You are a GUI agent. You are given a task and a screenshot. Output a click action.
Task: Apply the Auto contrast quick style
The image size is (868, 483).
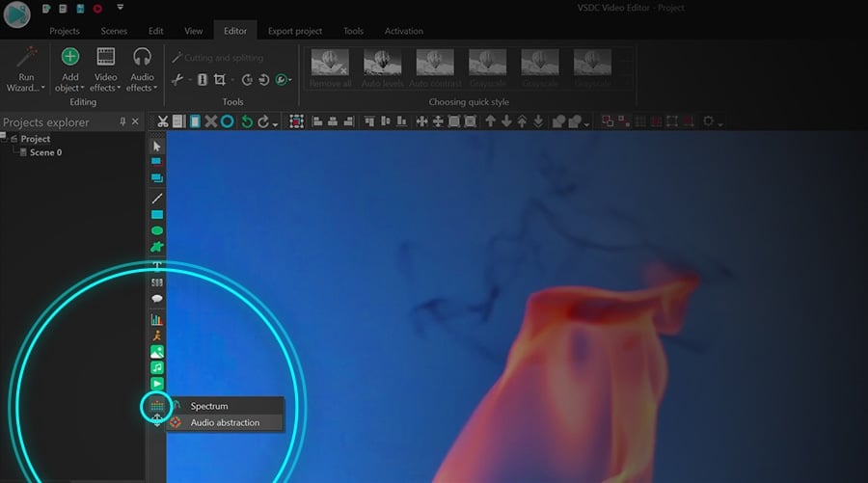435,68
